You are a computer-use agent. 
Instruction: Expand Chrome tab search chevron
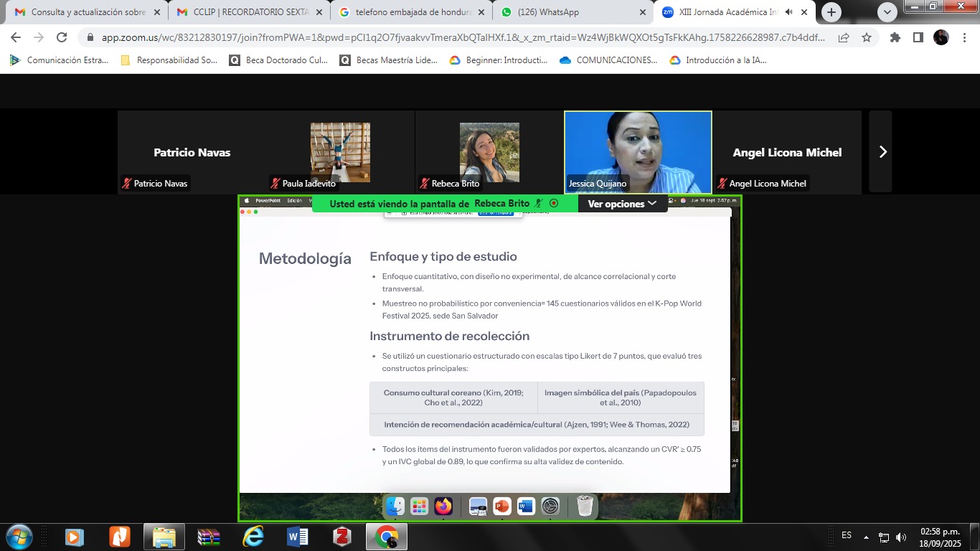pyautogui.click(x=887, y=12)
